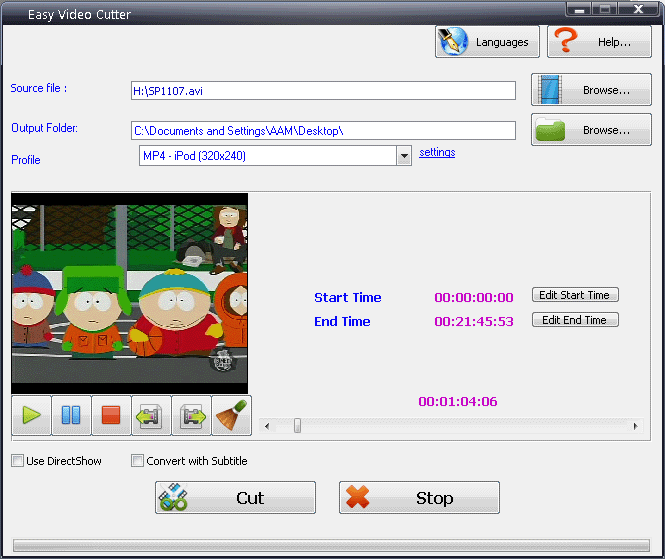Set the cut start point with the left-arrow film icon
665x559 pixels.
click(151, 415)
